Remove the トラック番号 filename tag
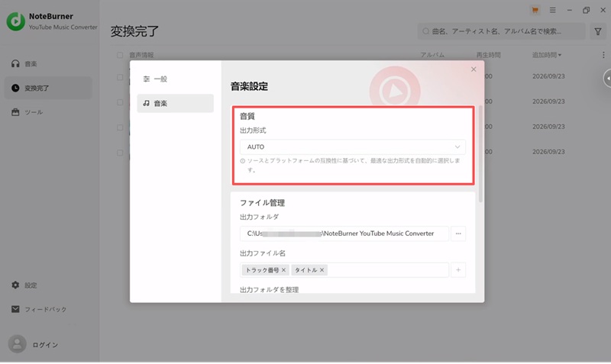611x364 pixels. (x=283, y=270)
